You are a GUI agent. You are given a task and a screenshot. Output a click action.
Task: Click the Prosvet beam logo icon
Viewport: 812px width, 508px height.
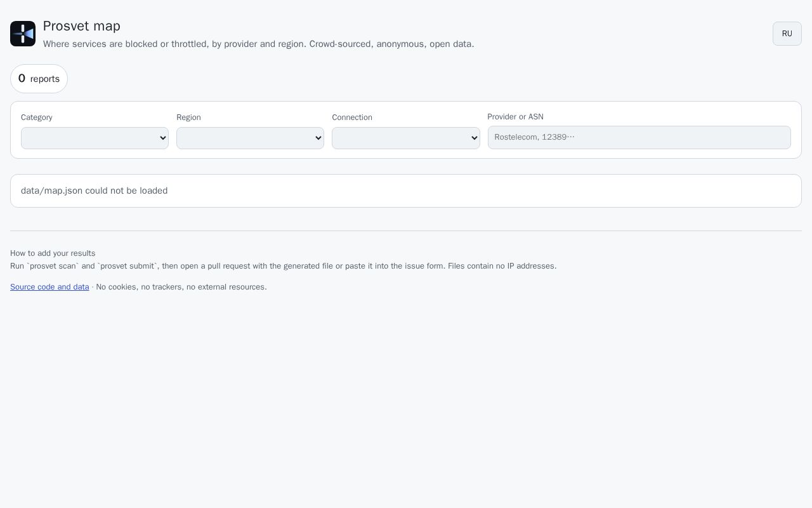pyautogui.click(x=23, y=34)
